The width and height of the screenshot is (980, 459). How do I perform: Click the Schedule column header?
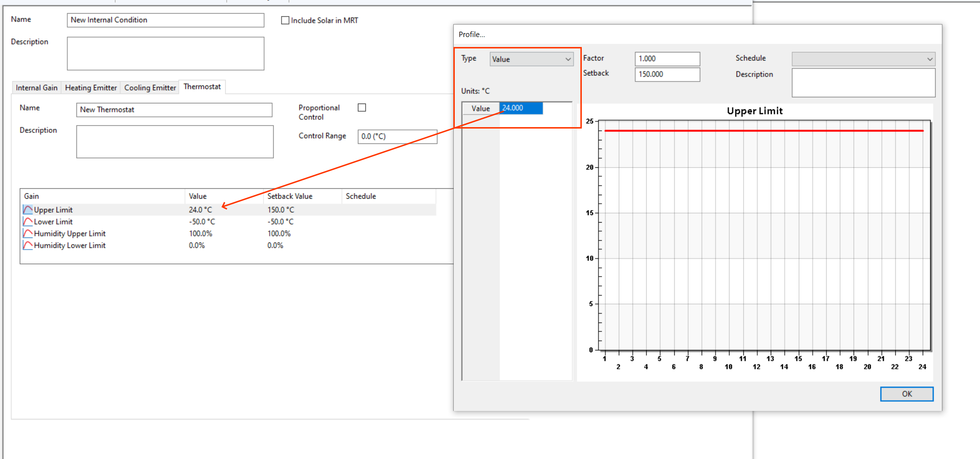coord(389,196)
